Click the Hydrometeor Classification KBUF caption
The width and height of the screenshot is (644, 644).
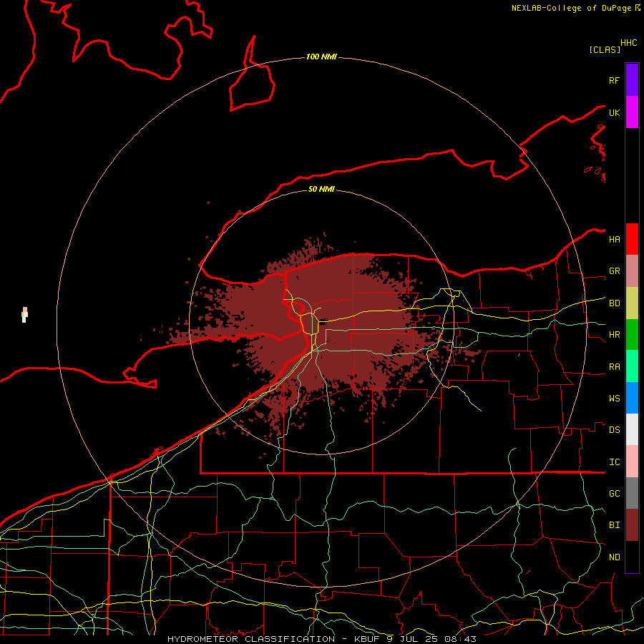coord(321,639)
